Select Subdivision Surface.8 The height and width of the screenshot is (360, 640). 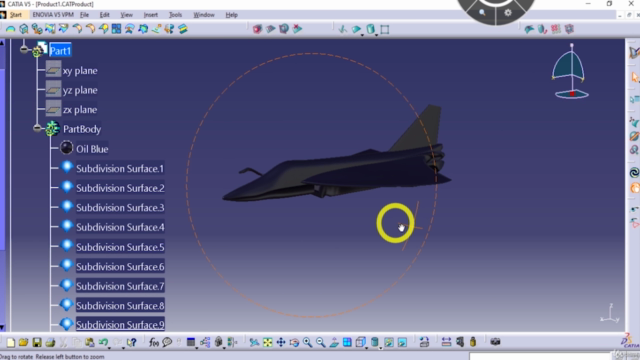(x=120, y=306)
